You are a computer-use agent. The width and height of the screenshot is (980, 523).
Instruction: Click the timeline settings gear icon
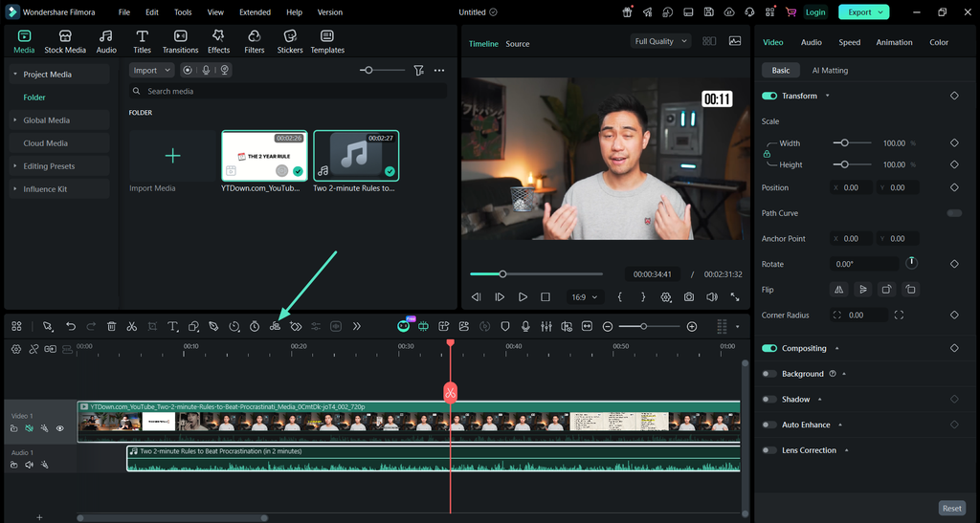click(x=16, y=350)
